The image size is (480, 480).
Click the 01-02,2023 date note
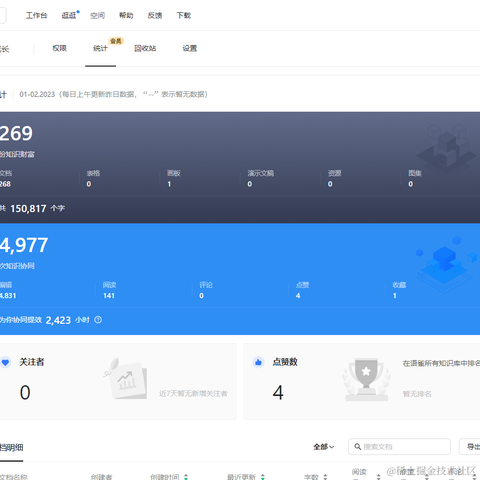click(x=113, y=94)
